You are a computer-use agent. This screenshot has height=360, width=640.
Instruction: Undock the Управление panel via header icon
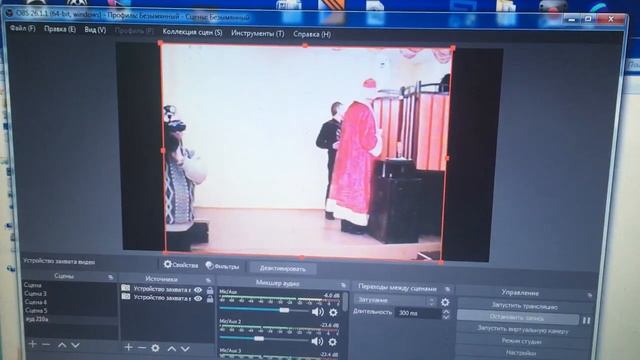tap(589, 295)
